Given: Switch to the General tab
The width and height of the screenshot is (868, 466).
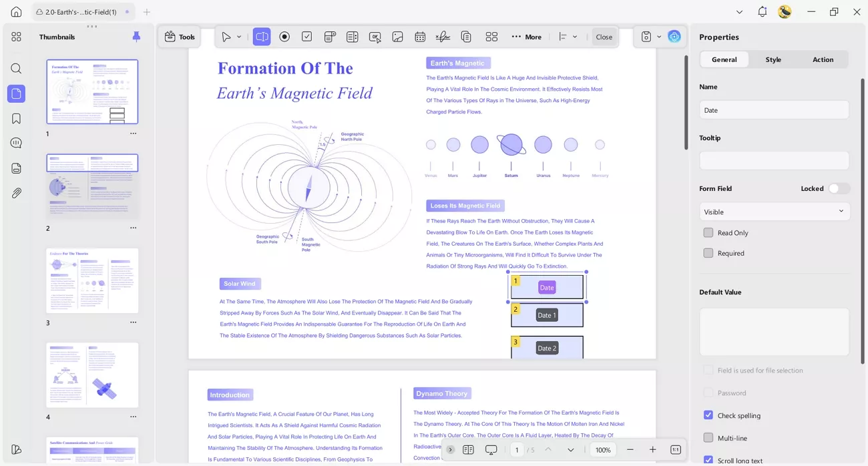Looking at the screenshot, I should pos(724,59).
